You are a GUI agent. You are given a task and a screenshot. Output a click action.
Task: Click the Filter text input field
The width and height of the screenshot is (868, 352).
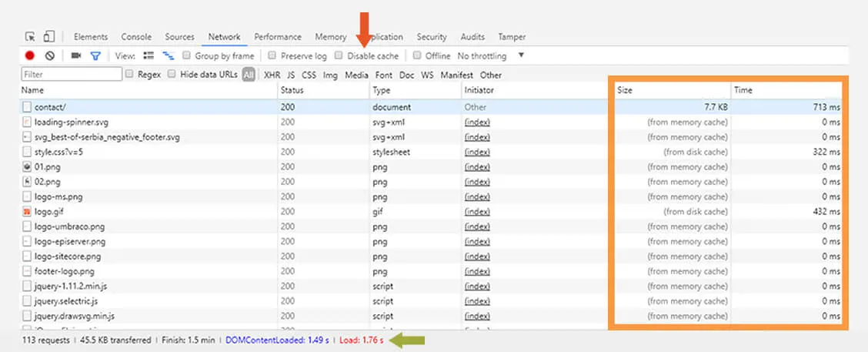(72, 74)
